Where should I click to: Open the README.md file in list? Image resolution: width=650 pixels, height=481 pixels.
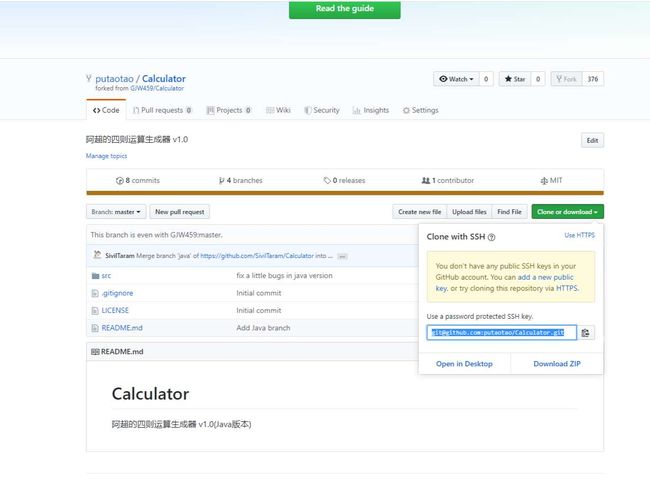[122, 328]
